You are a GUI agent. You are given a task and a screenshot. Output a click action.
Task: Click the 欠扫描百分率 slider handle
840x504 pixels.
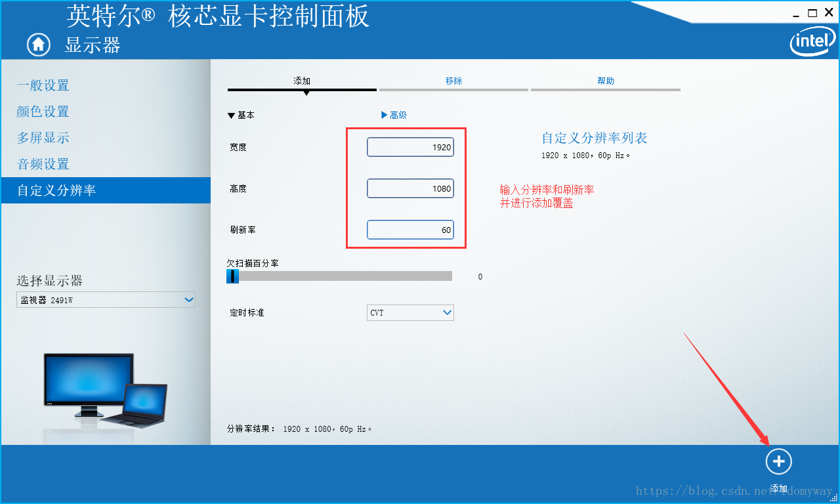coord(232,276)
